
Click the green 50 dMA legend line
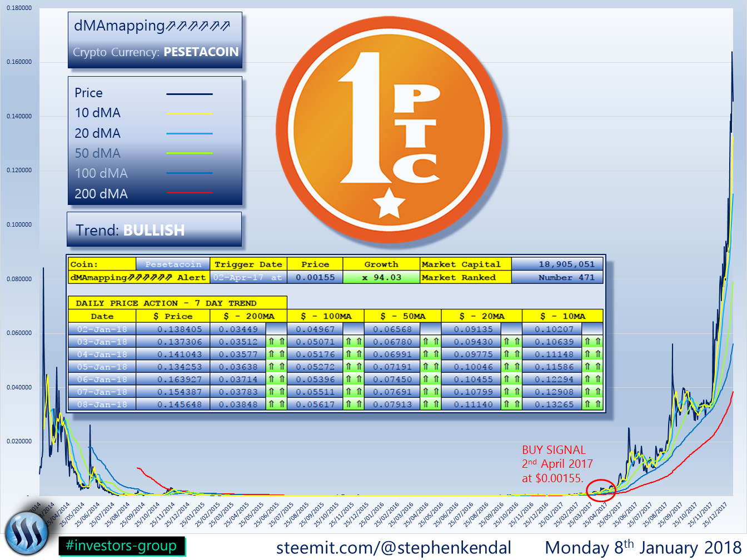point(190,153)
